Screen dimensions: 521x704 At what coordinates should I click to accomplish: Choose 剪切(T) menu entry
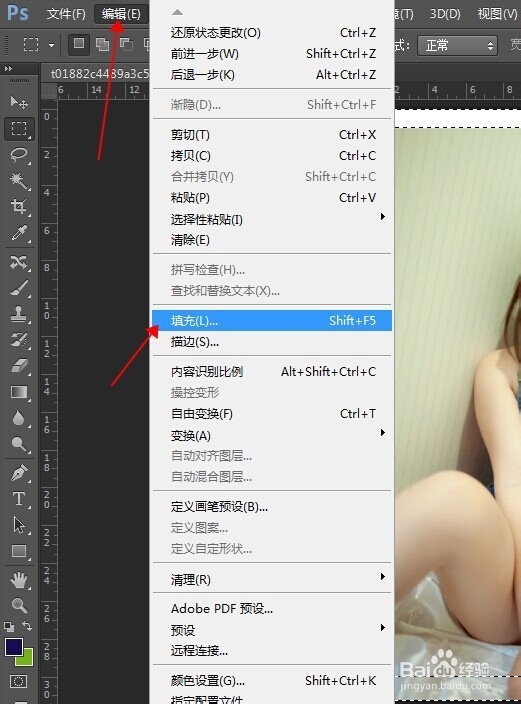[x=272, y=135]
